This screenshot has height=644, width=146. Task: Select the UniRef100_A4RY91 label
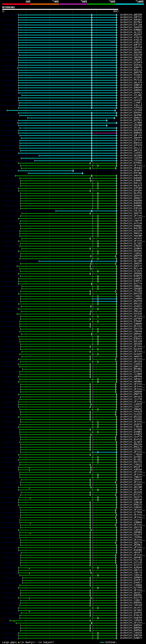click(131, 175)
